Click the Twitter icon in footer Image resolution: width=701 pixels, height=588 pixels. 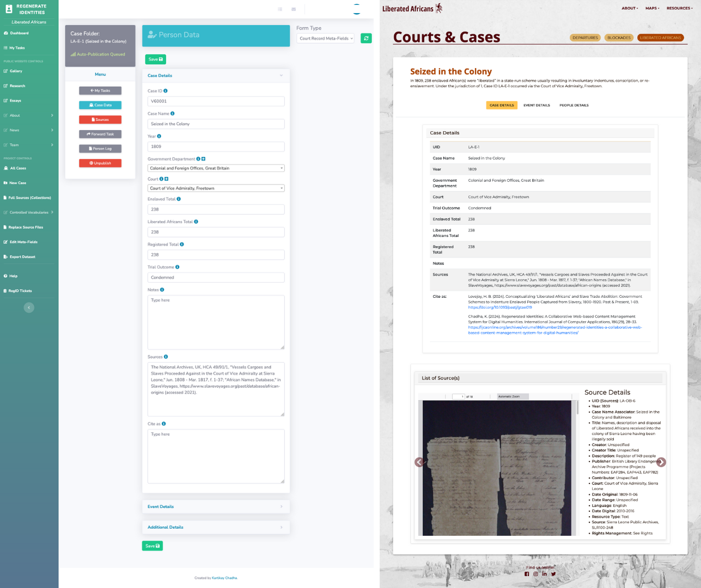553,574
